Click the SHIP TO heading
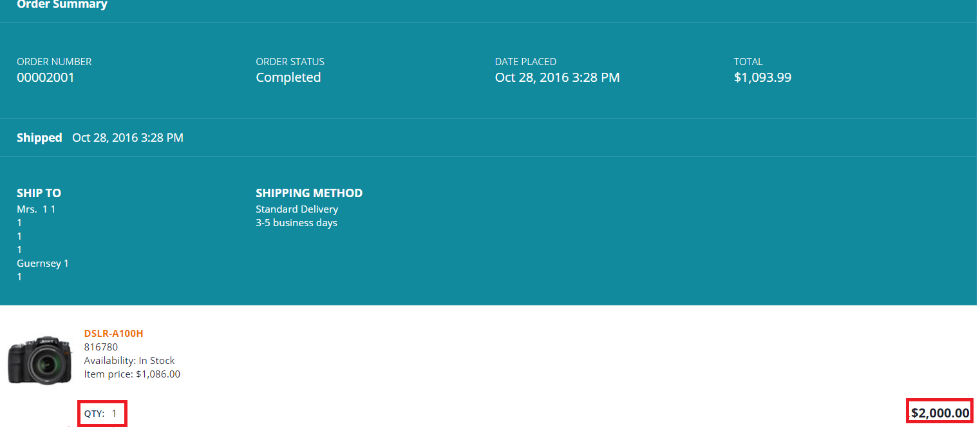Screen dimensions: 980x431 [x=39, y=193]
